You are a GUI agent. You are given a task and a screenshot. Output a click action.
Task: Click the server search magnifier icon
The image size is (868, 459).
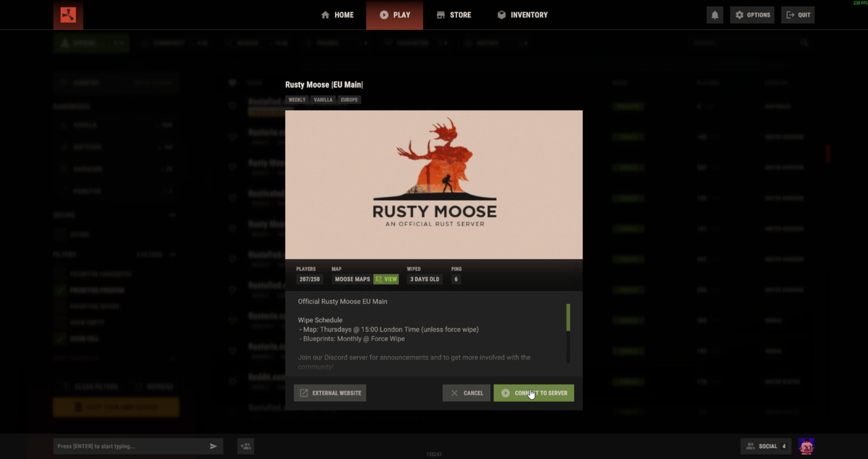tap(804, 43)
